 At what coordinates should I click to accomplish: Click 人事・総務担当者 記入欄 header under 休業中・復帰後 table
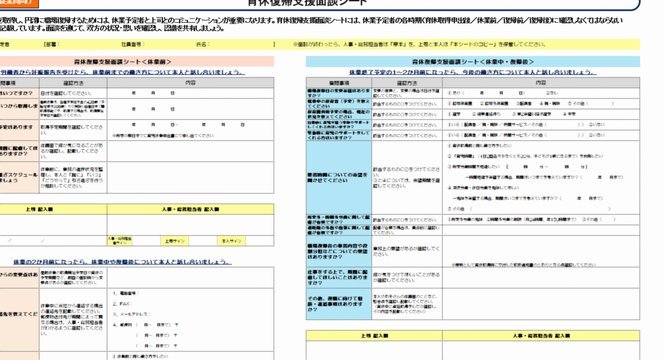click(x=541, y=336)
